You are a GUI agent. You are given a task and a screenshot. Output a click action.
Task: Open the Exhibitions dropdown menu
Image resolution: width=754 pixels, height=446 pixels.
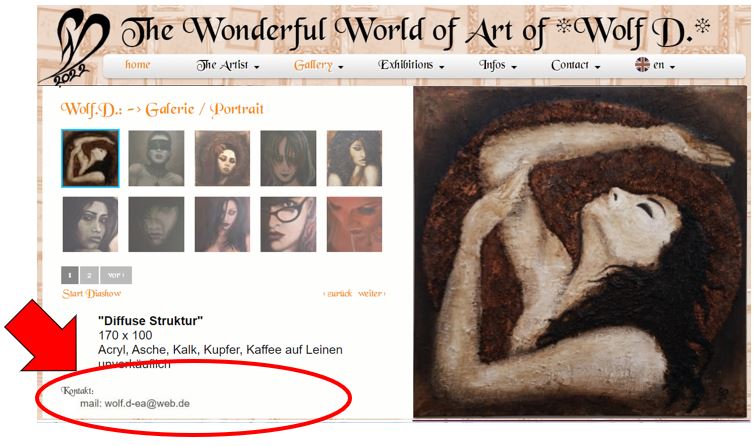pos(411,65)
